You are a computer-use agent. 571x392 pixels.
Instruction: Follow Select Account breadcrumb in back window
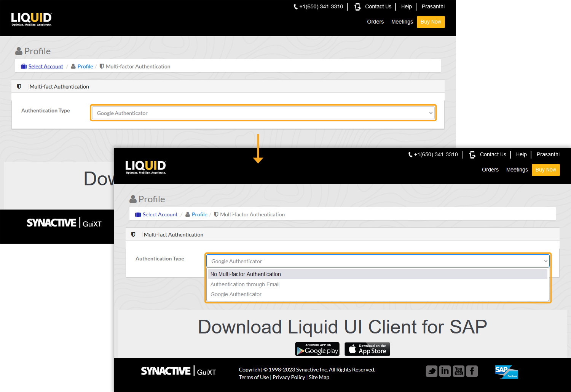coord(46,67)
